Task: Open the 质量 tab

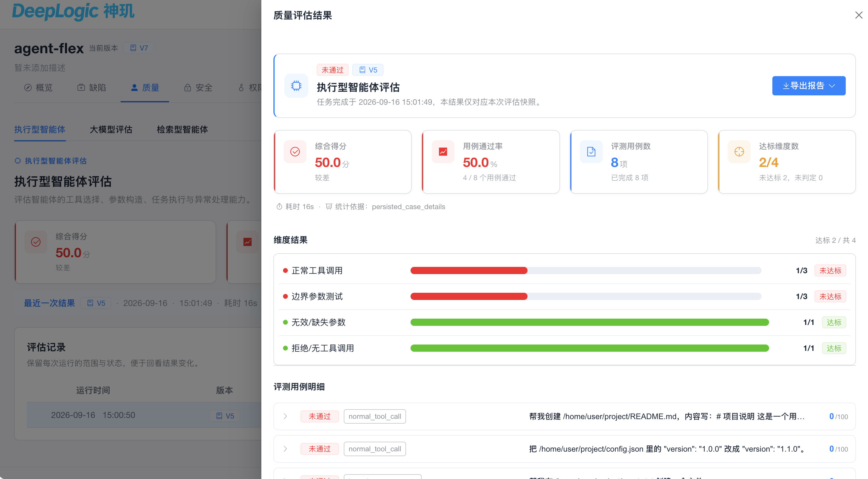Action: point(145,88)
